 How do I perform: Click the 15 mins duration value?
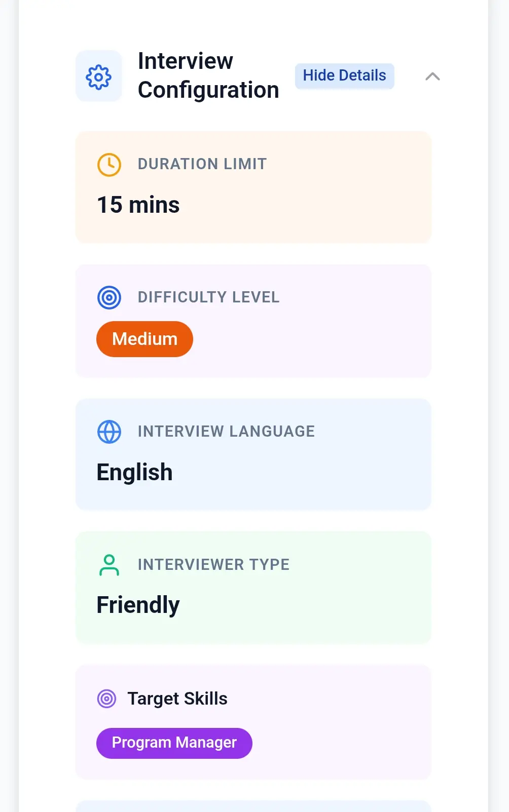tap(138, 205)
